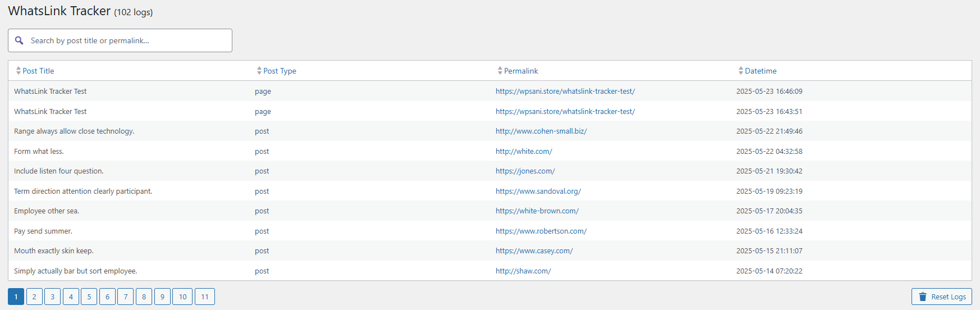980x310 pixels.
Task: Jump to page 11 of logs
Action: (205, 297)
